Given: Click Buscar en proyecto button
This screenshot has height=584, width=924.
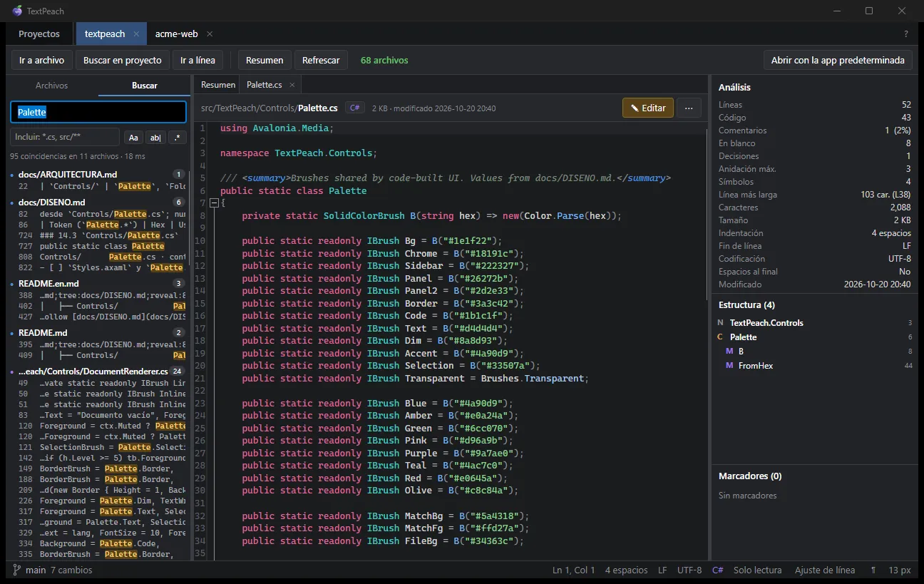Looking at the screenshot, I should click(x=123, y=61).
